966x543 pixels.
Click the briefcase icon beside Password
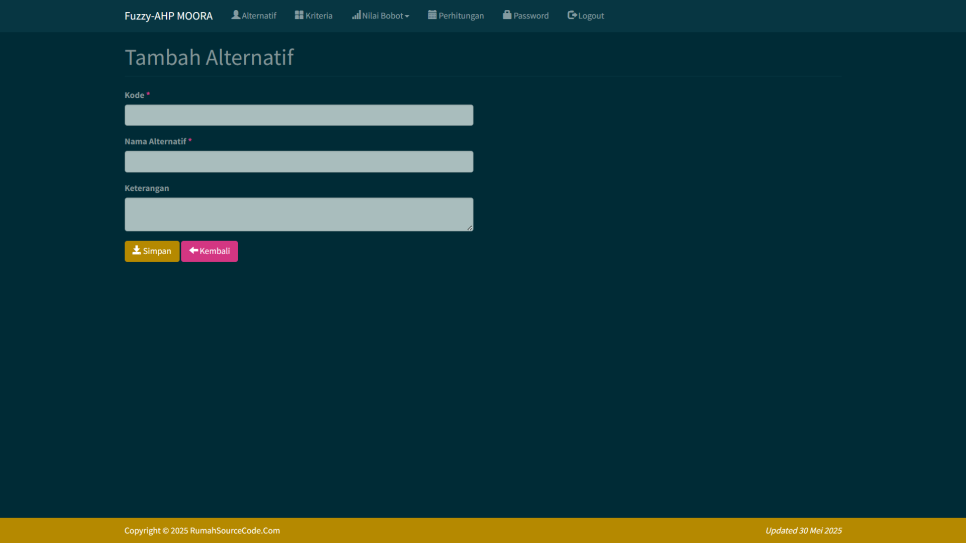point(507,15)
